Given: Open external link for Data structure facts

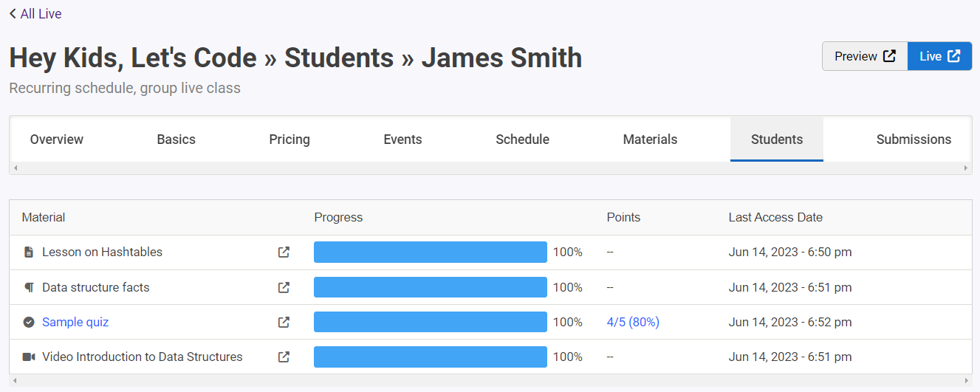Looking at the screenshot, I should point(284,287).
